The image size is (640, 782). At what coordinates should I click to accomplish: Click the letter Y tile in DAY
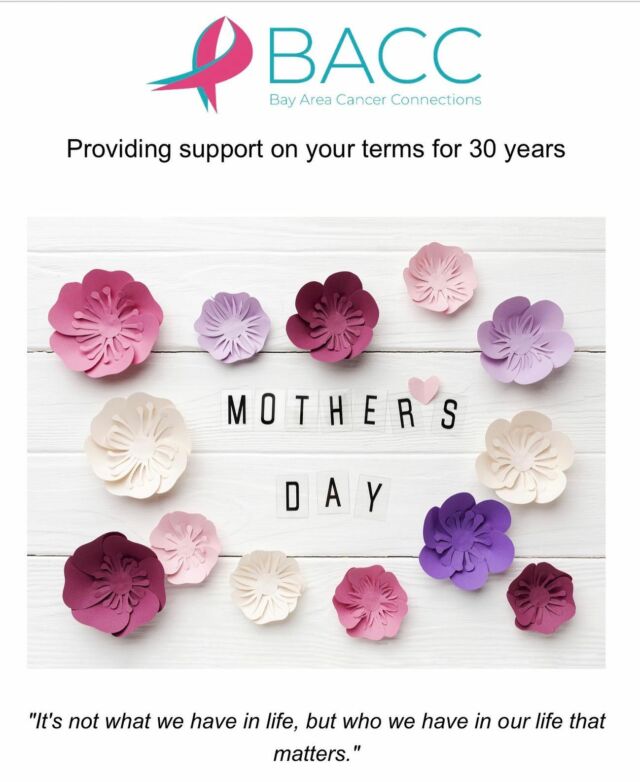click(x=373, y=494)
